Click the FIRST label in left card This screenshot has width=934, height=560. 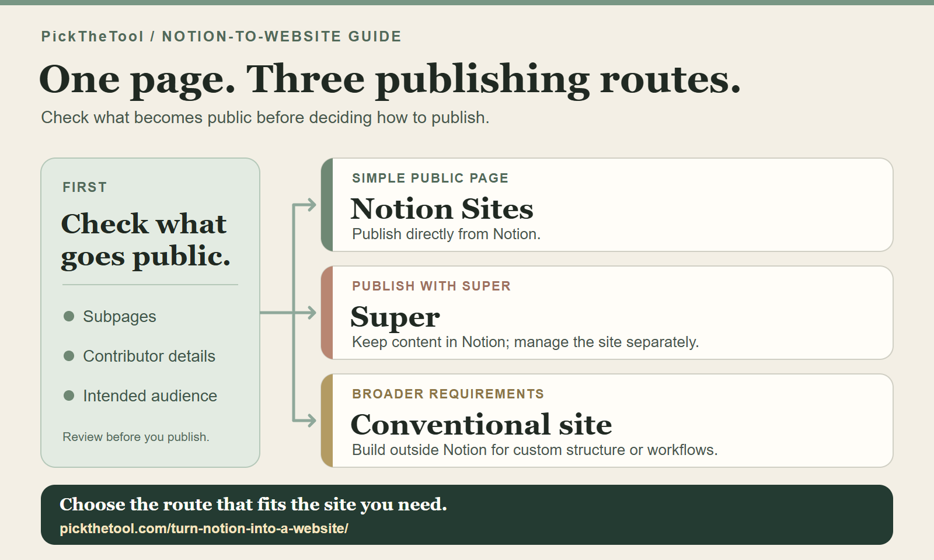85,187
